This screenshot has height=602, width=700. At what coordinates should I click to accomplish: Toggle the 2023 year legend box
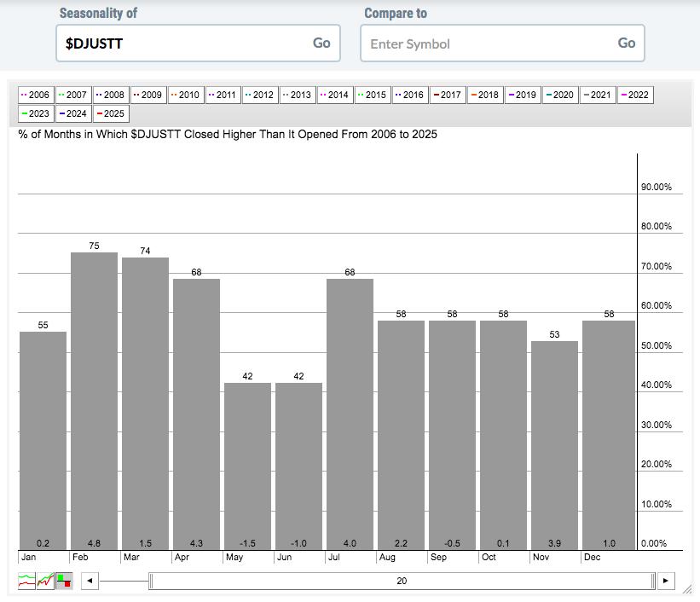pos(35,113)
